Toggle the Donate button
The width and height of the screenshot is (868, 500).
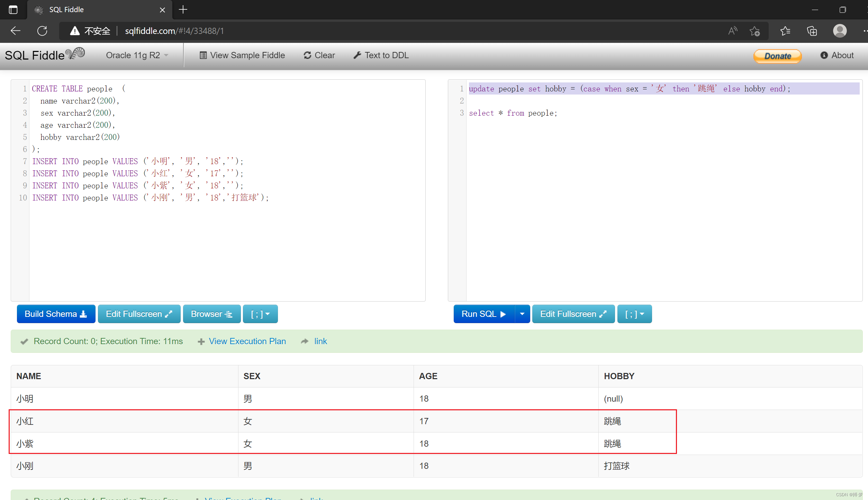pyautogui.click(x=778, y=55)
